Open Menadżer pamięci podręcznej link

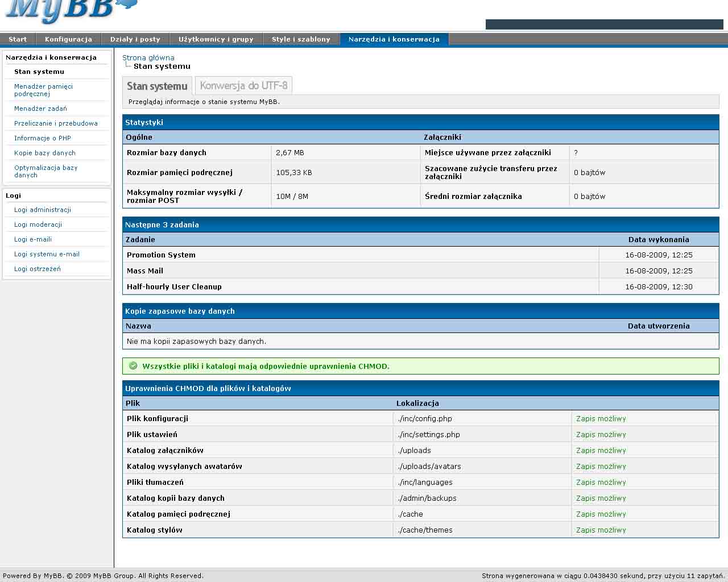tap(43, 90)
